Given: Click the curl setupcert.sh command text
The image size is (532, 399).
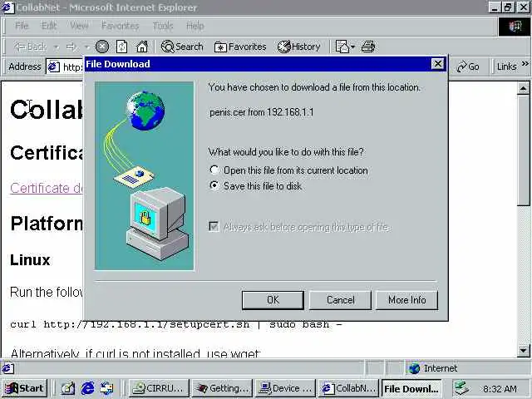Looking at the screenshot, I should coord(176,325).
